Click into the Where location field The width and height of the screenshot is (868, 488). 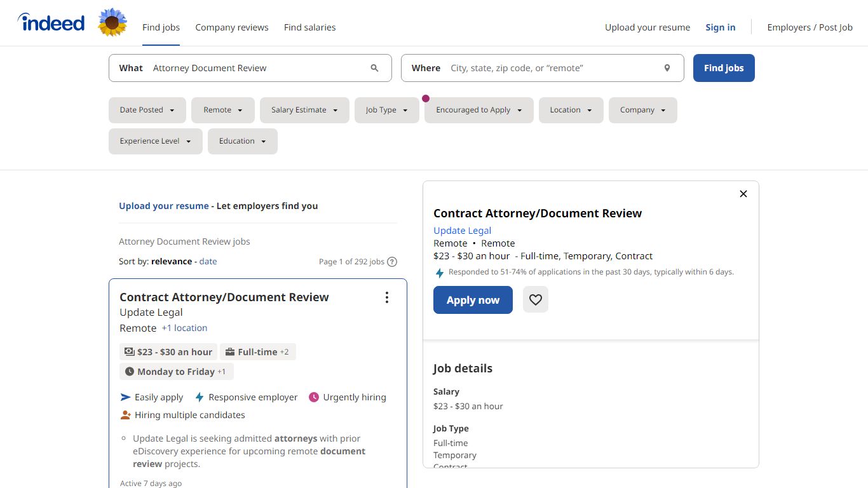point(543,68)
